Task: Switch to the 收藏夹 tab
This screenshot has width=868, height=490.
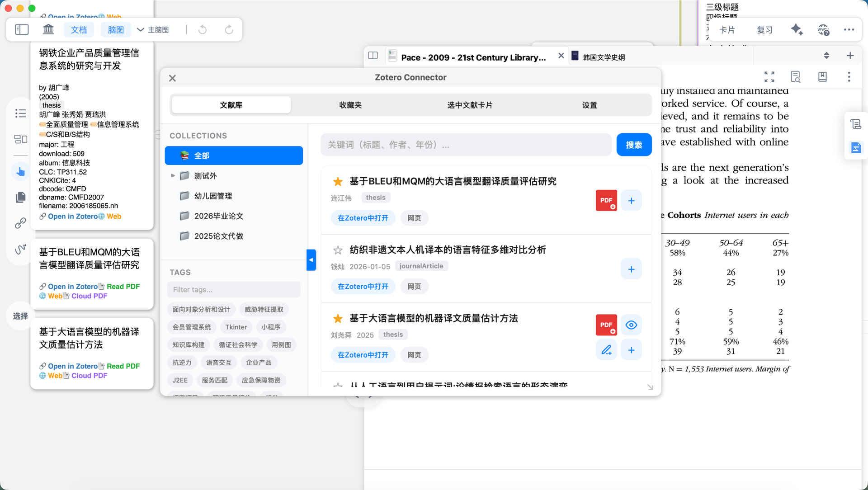Action: (x=350, y=105)
